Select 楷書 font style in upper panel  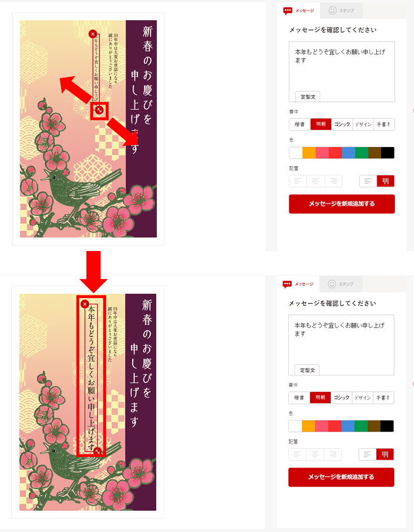pos(300,124)
